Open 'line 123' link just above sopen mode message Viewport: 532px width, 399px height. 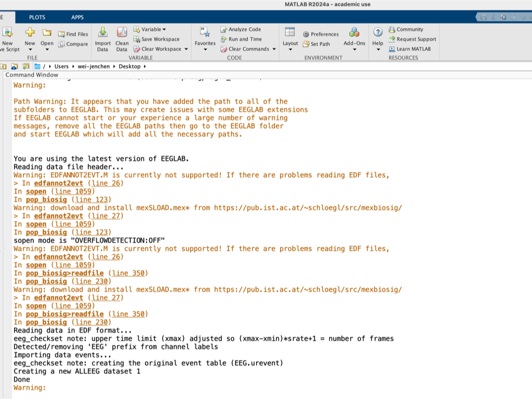91,232
